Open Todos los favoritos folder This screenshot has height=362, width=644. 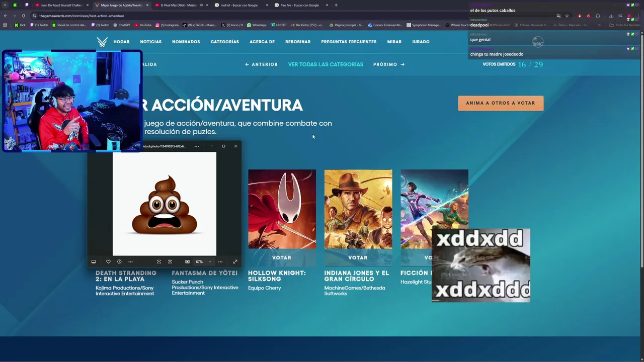coord(625,25)
